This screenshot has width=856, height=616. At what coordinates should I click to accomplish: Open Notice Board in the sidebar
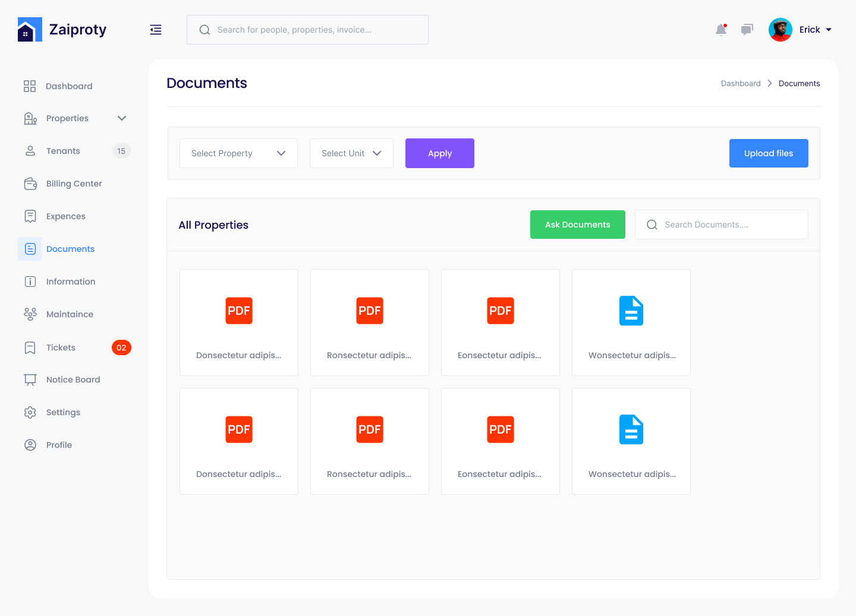[x=73, y=380]
